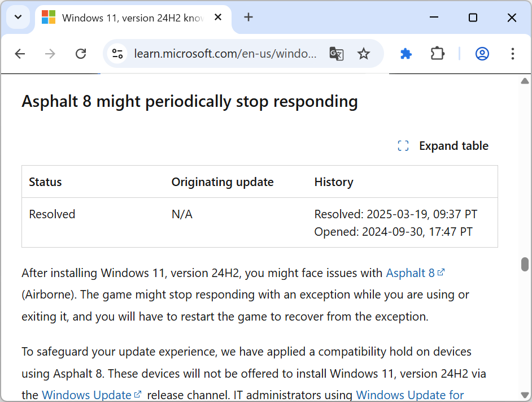Maximize the Chrome window
Screen dimensions: 532x402
[473, 17]
